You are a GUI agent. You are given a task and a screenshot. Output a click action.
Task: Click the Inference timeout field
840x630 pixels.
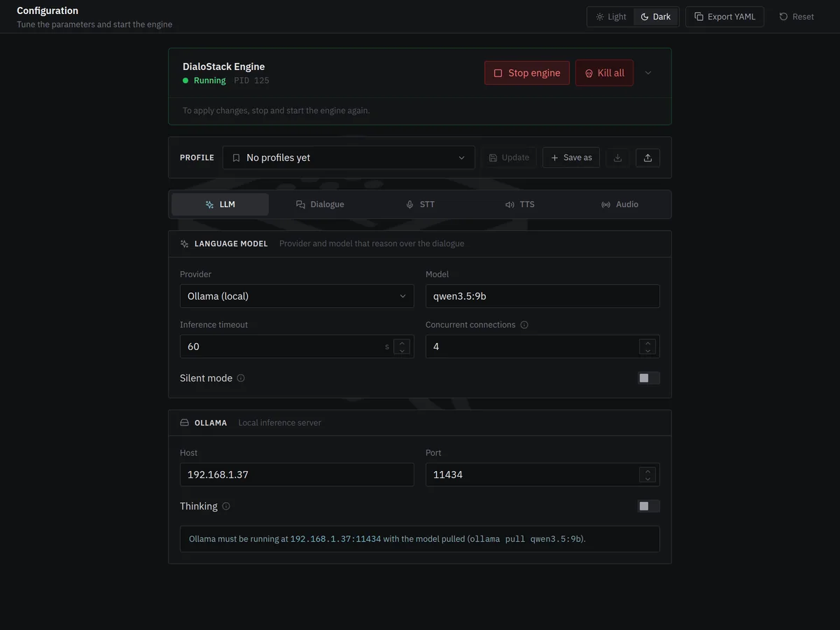[297, 346]
